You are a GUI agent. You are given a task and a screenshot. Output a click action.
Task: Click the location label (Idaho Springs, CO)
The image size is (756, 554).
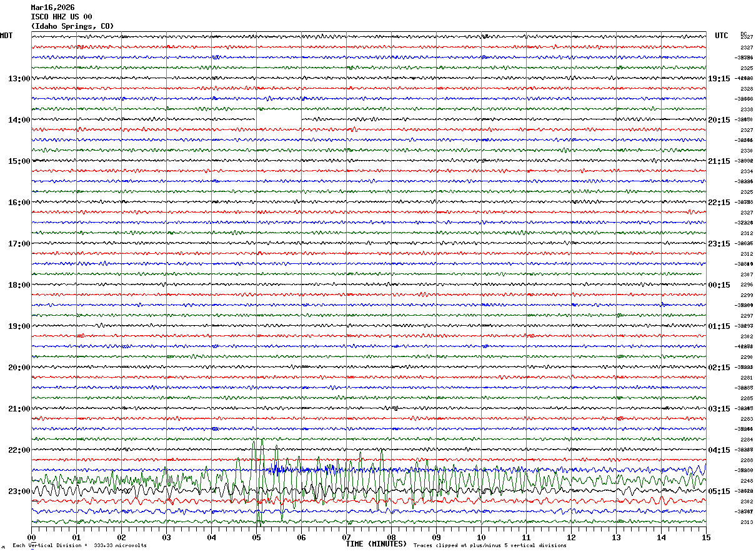click(x=72, y=26)
